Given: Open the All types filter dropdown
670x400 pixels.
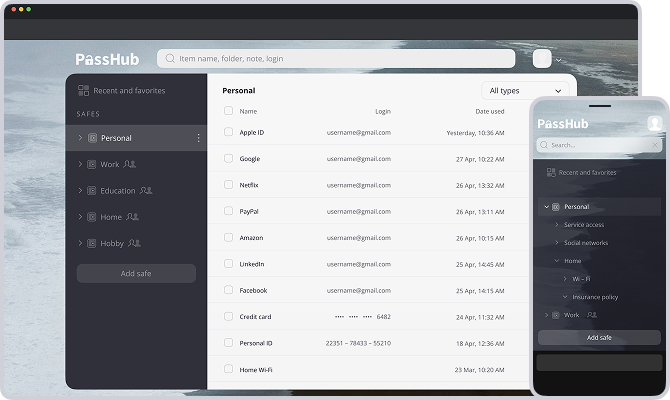Looking at the screenshot, I should click(x=525, y=91).
